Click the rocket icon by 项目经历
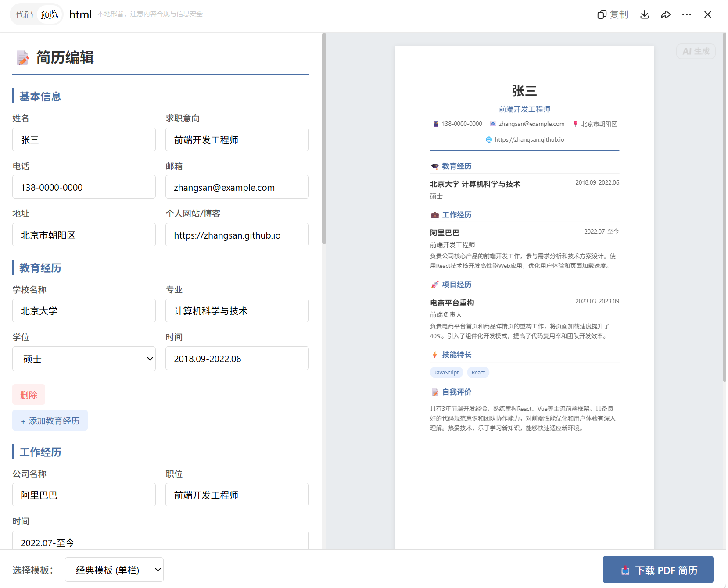 [x=434, y=285]
